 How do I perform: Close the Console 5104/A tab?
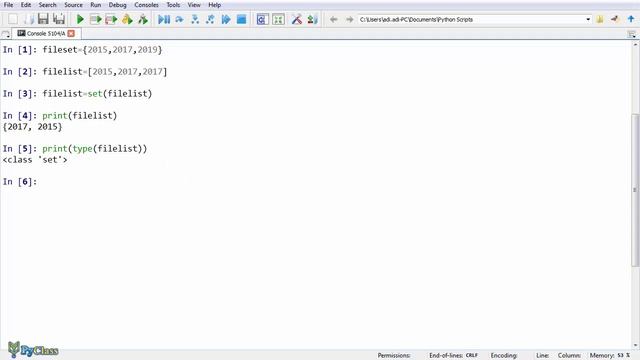click(71, 33)
